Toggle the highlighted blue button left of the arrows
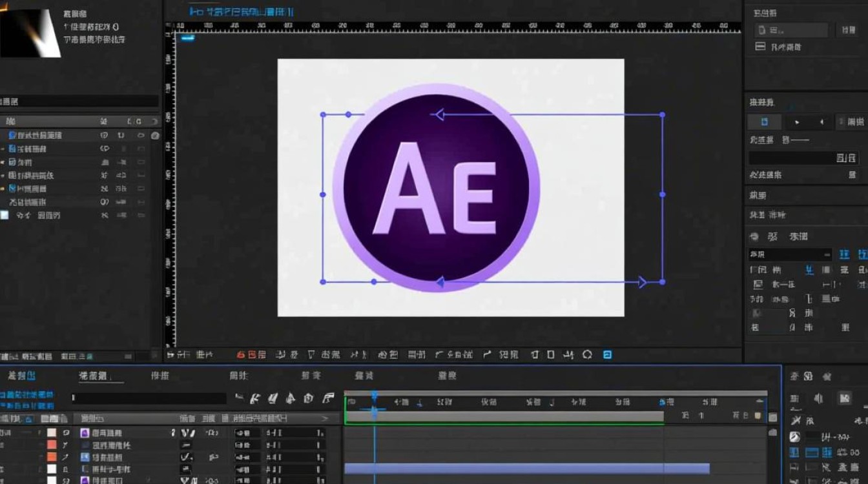The image size is (868, 484). pyautogui.click(x=765, y=121)
